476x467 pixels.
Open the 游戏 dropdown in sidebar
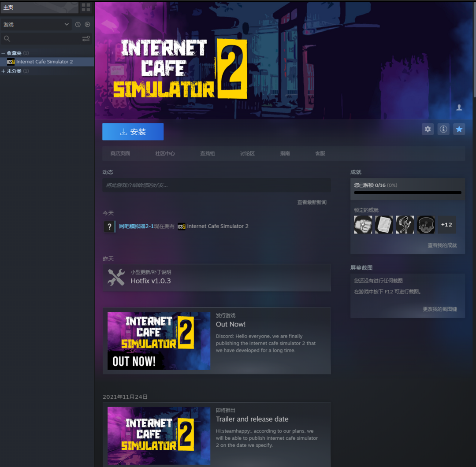pyautogui.click(x=36, y=25)
